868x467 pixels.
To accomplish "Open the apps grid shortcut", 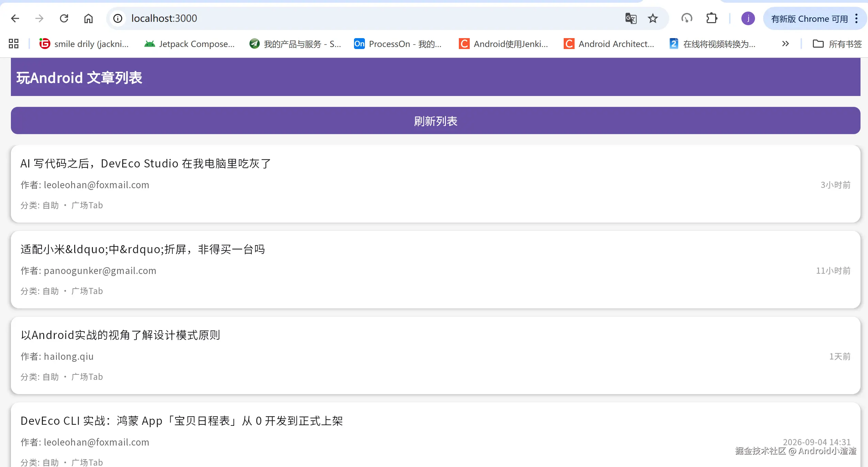I will (14, 44).
